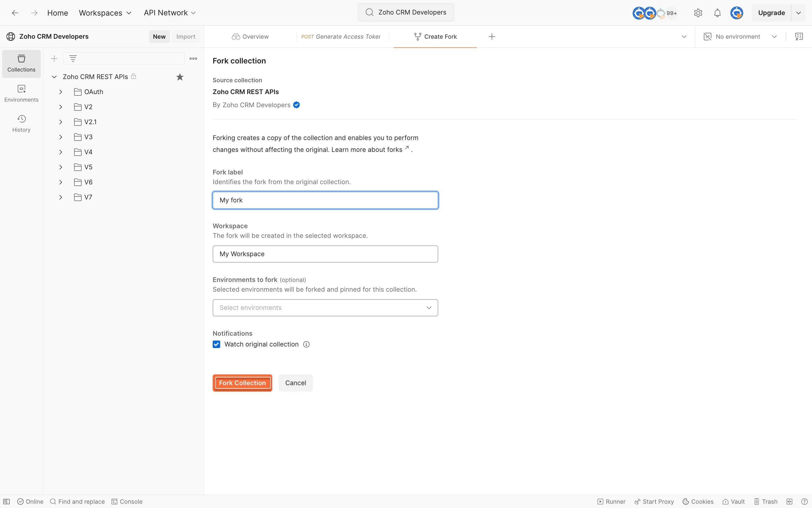
Task: Click the Online connection status
Action: point(30,502)
